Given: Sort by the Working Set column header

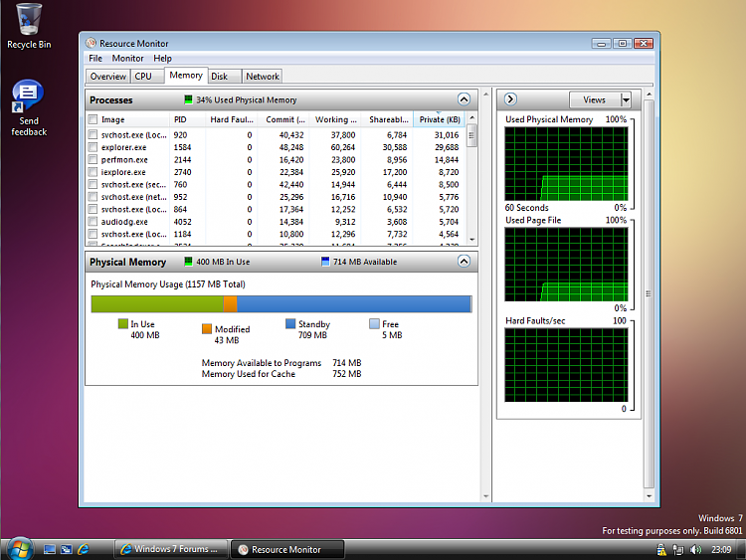Looking at the screenshot, I should (x=336, y=119).
